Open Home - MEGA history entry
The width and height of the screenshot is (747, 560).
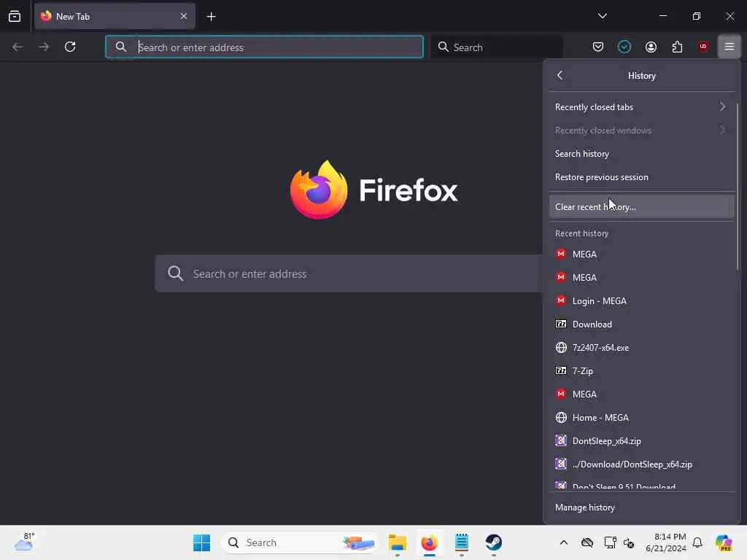[641, 417]
